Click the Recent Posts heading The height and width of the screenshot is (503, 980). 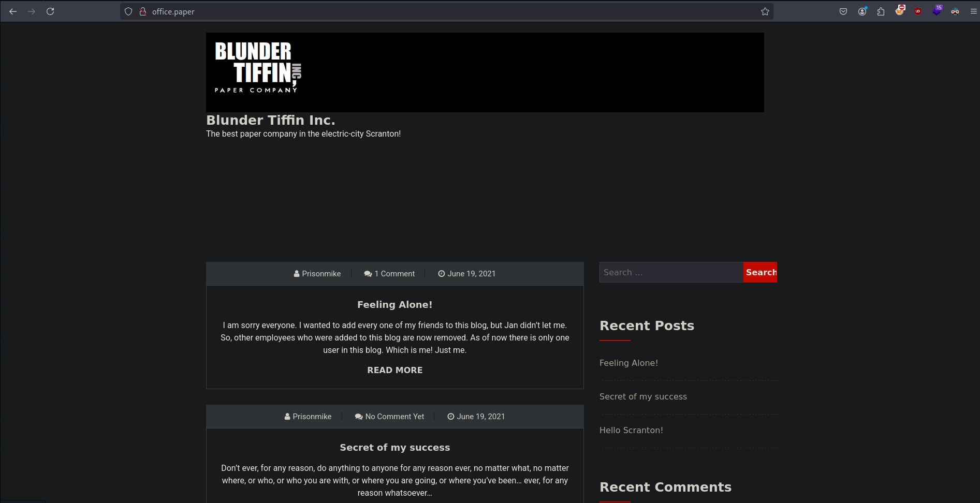(x=647, y=326)
